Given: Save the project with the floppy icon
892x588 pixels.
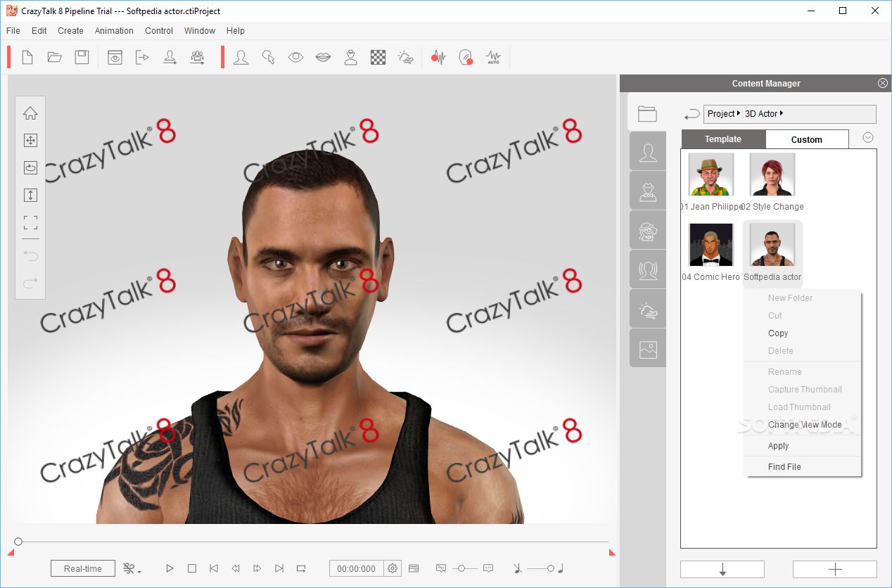Looking at the screenshot, I should click(x=82, y=58).
